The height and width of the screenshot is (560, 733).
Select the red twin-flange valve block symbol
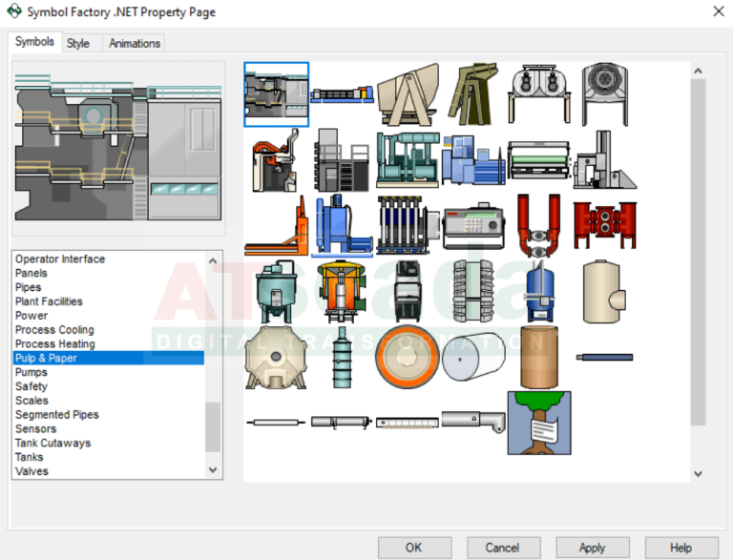(605, 226)
